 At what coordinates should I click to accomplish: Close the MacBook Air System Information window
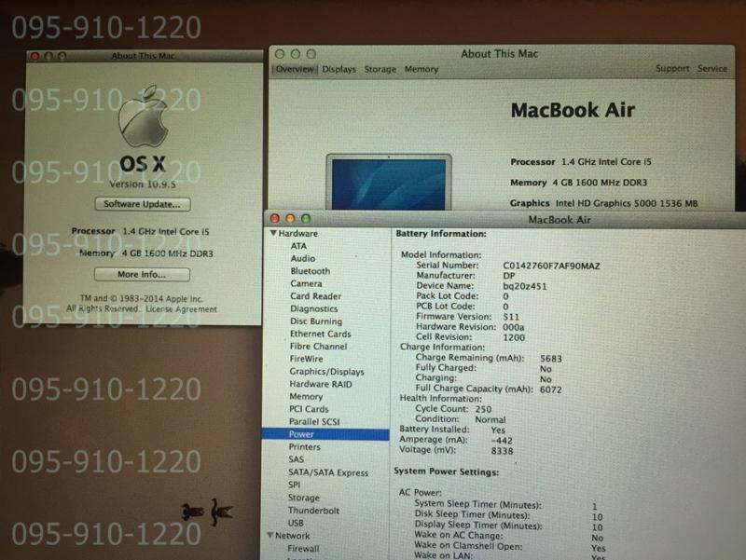[274, 218]
